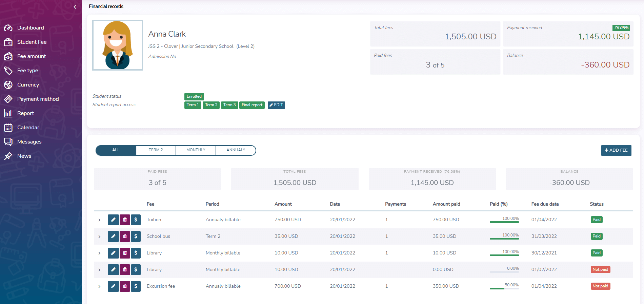
Task: Expand the School bus row details
Action: [x=99, y=237]
